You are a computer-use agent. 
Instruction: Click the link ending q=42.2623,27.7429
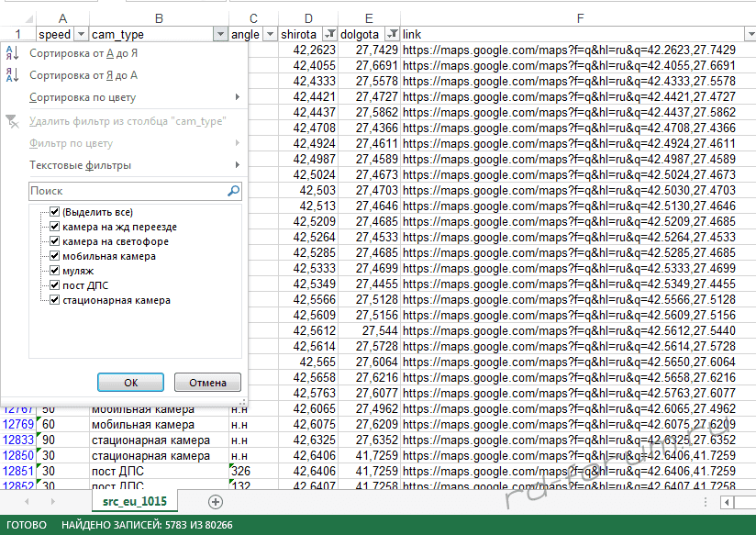click(570, 50)
